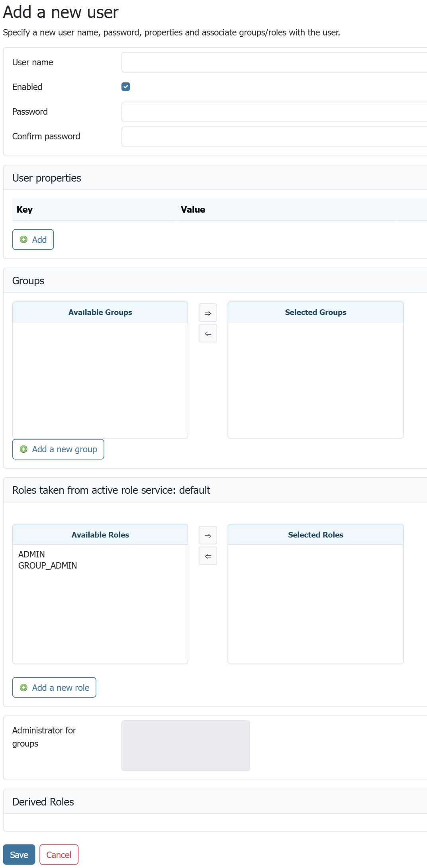Add selected role using right arrow button

coord(208,536)
